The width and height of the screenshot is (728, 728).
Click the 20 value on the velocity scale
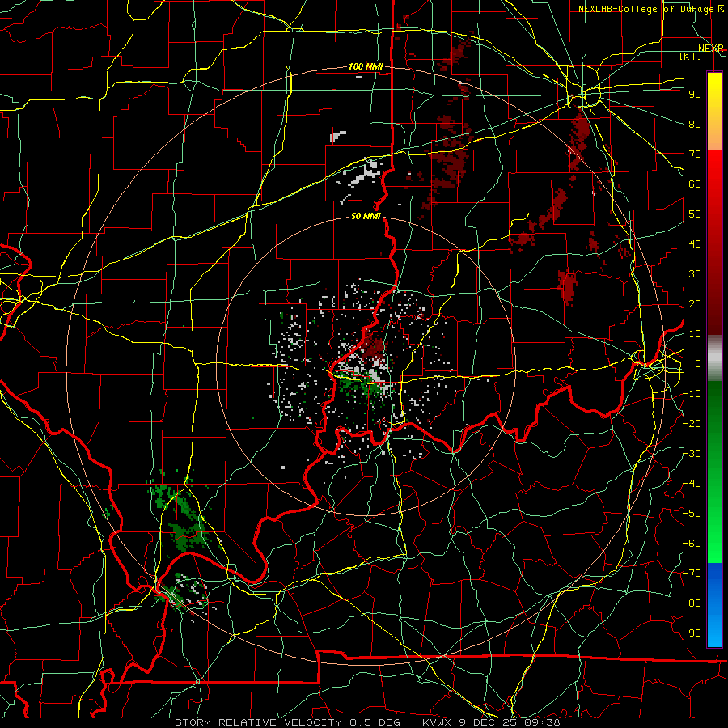coord(695,303)
